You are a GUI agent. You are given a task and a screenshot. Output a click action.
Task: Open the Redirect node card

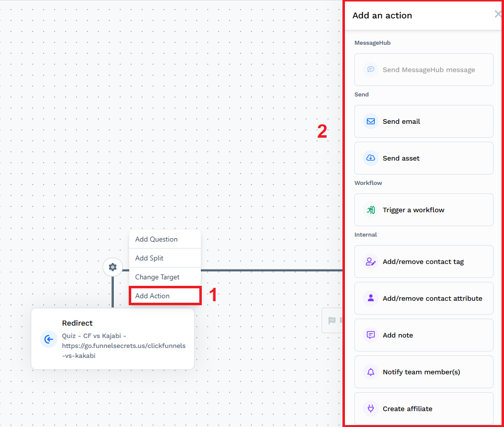tap(113, 339)
